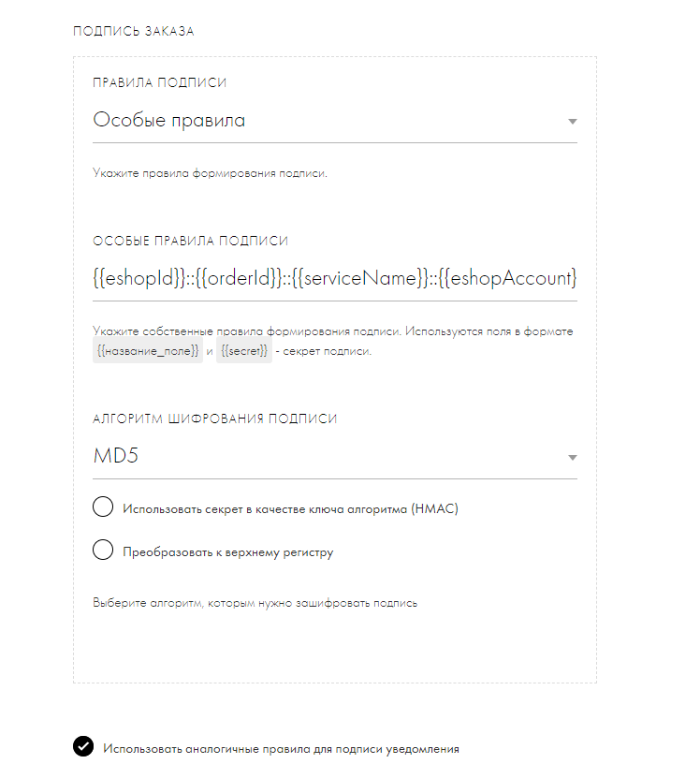This screenshot has height=764, width=700.
Task: Click the {{secret}} code chip
Action: tap(243, 351)
